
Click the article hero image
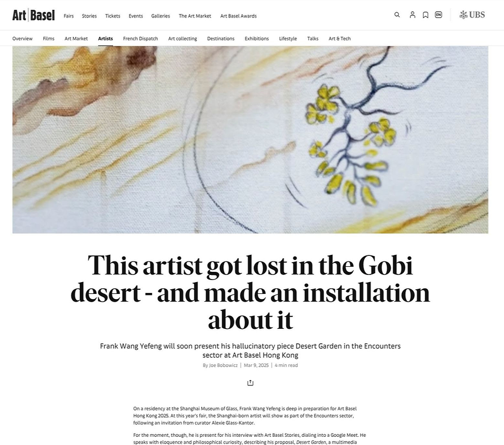(x=250, y=139)
